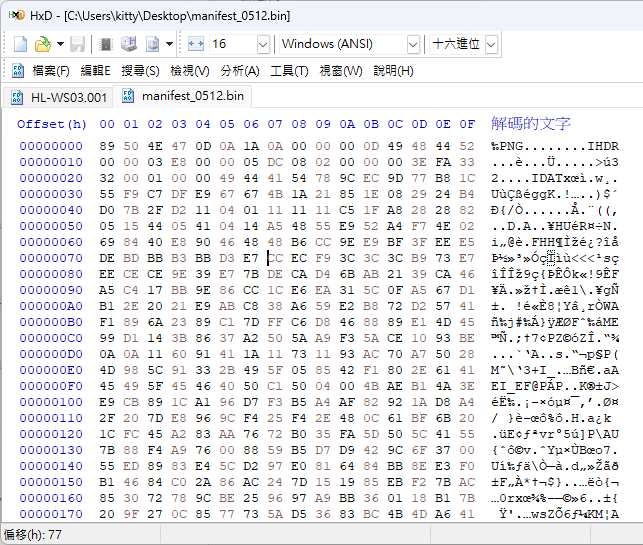Click offset row 000000F0
The image size is (643, 545).
51,386
